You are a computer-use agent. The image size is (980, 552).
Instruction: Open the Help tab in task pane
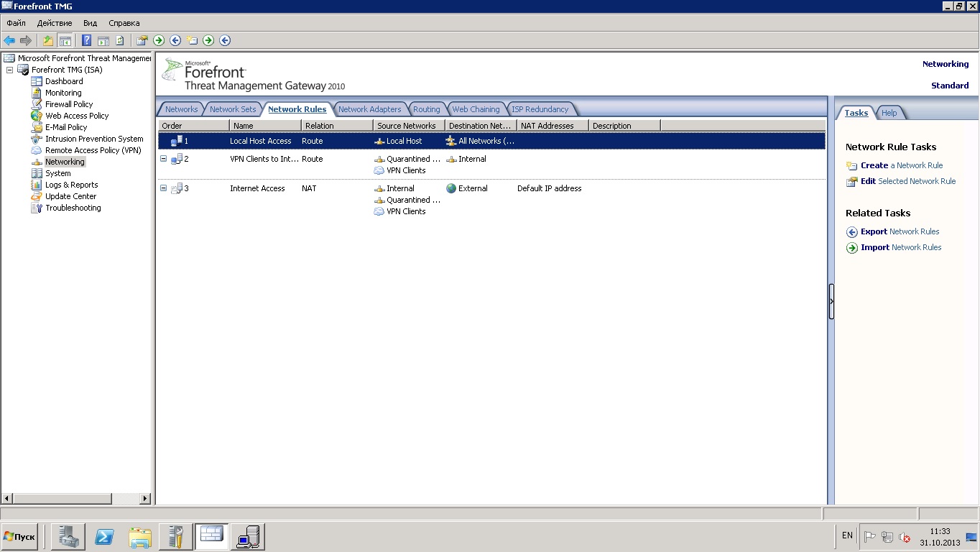[889, 113]
